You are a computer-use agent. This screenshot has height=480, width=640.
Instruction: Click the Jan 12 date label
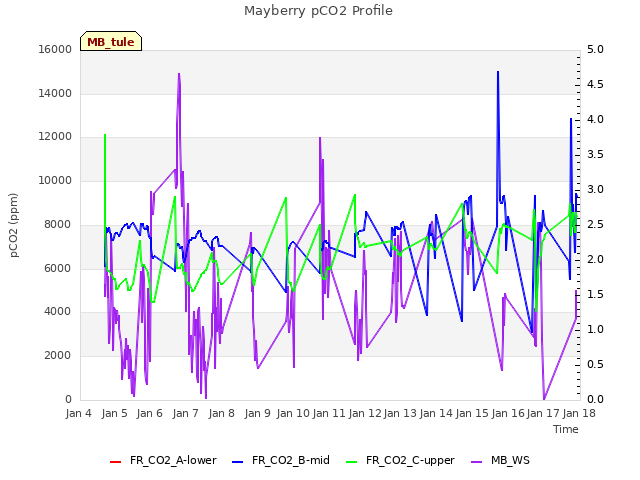(365, 413)
